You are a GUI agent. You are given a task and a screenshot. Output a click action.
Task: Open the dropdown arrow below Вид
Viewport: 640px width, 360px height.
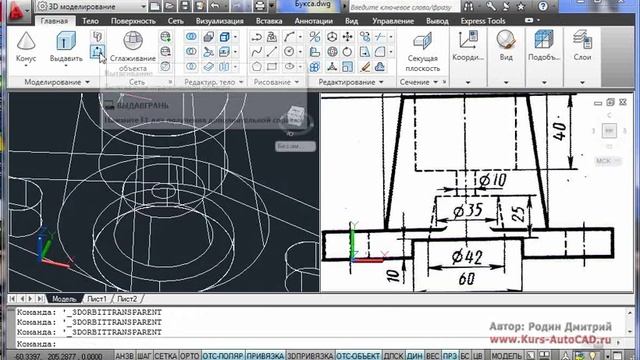pos(506,82)
